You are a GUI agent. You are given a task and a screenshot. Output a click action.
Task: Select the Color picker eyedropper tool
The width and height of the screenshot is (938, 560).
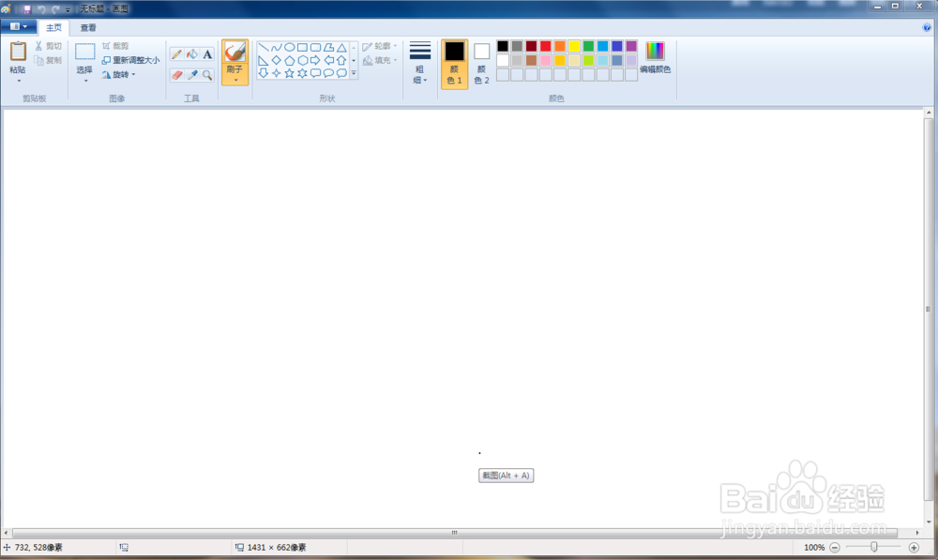pos(192,75)
